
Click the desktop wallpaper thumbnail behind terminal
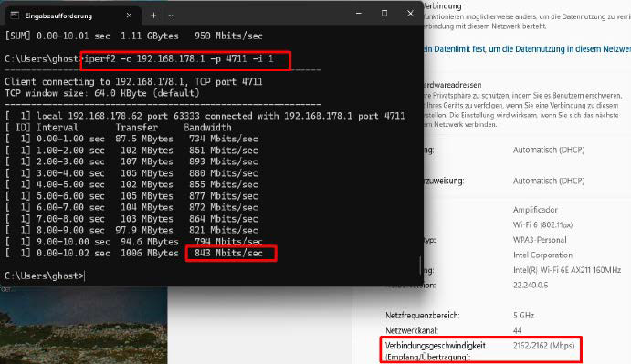click(83, 325)
